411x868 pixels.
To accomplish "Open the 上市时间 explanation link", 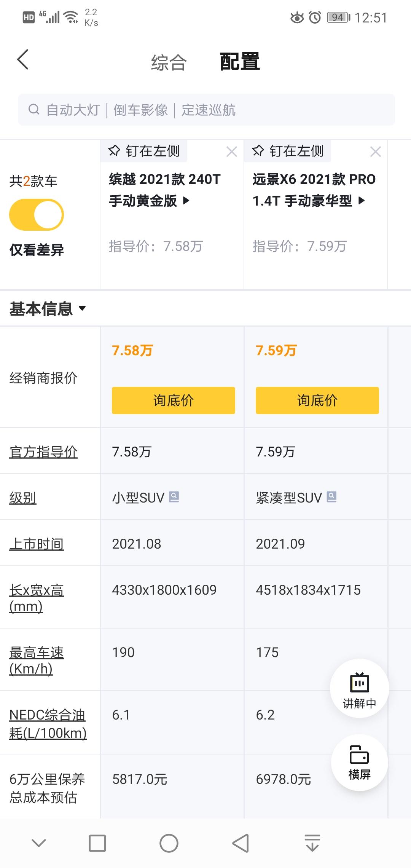I will 37,544.
